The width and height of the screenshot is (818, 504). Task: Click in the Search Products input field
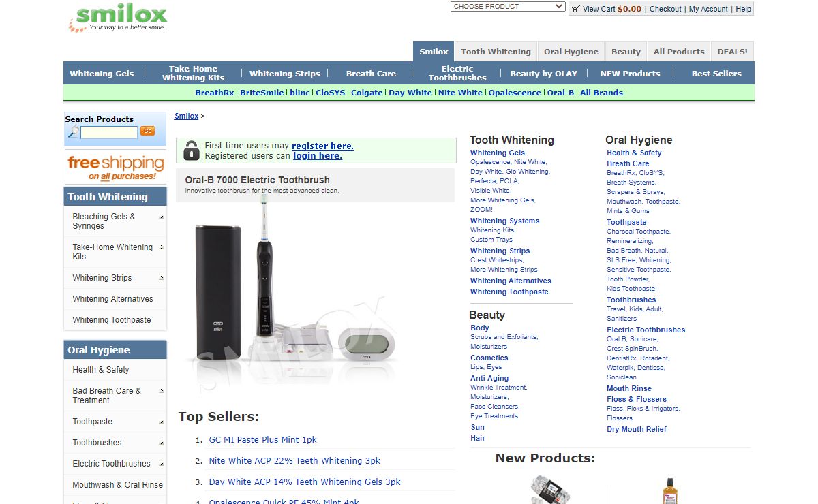click(109, 132)
